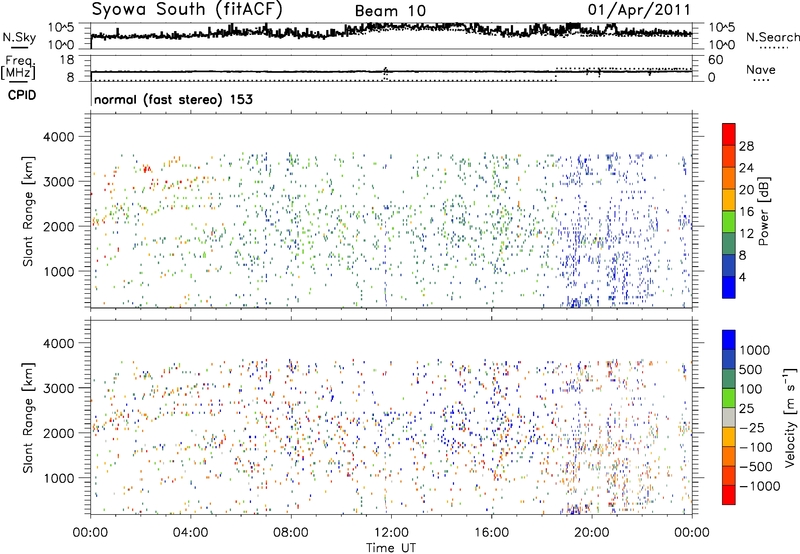
Task: Click the '12:00' time tick label
Action: [x=391, y=533]
